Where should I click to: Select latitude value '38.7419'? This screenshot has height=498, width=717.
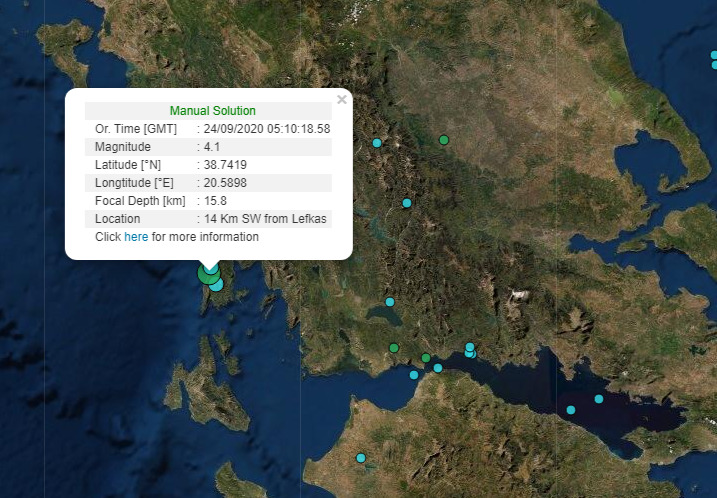pos(225,165)
